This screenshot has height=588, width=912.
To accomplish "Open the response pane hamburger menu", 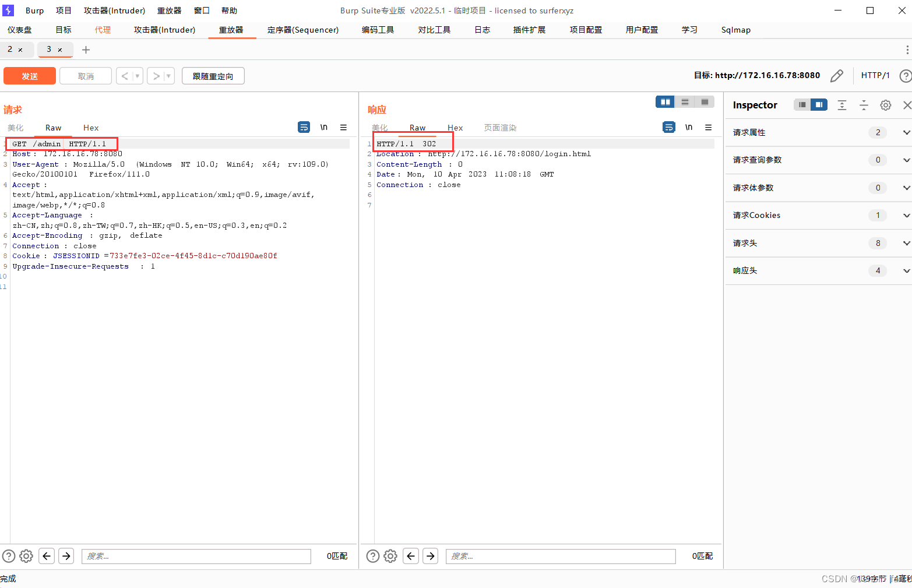I will pyautogui.click(x=709, y=127).
